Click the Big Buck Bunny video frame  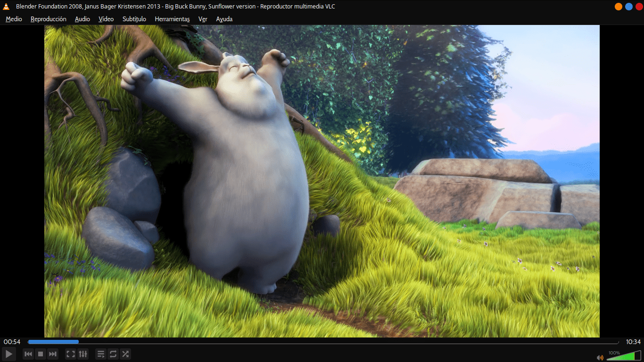point(322,181)
